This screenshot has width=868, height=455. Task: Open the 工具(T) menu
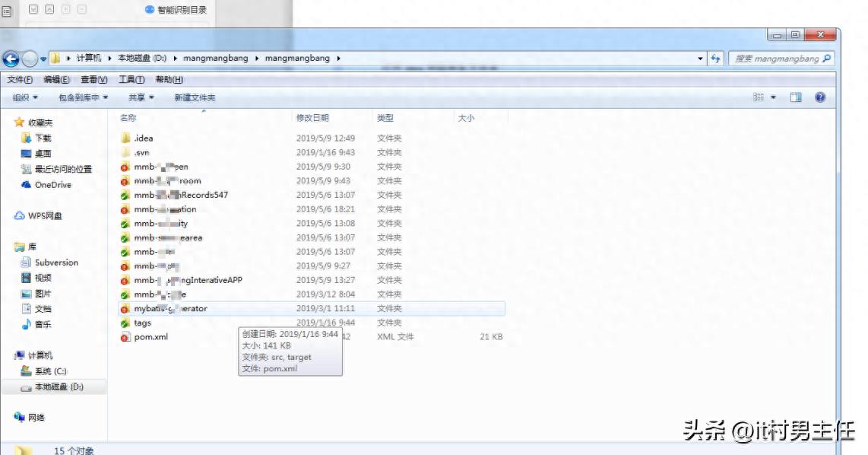pyautogui.click(x=131, y=80)
